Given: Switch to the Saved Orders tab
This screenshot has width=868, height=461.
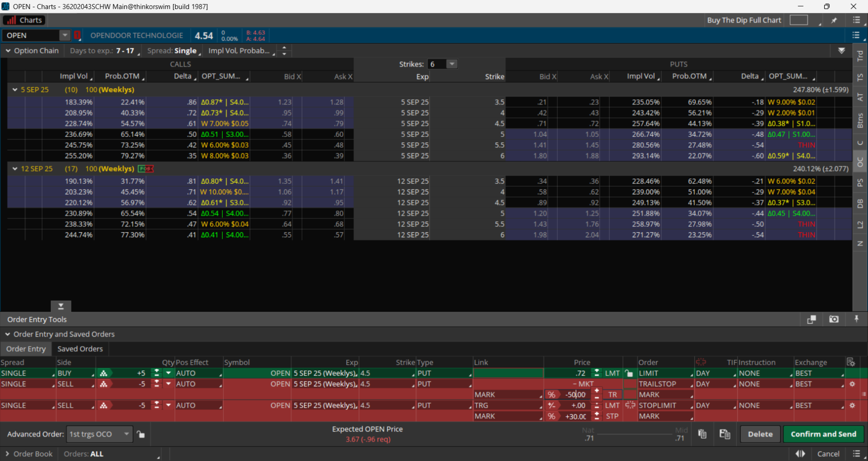Looking at the screenshot, I should click(80, 349).
